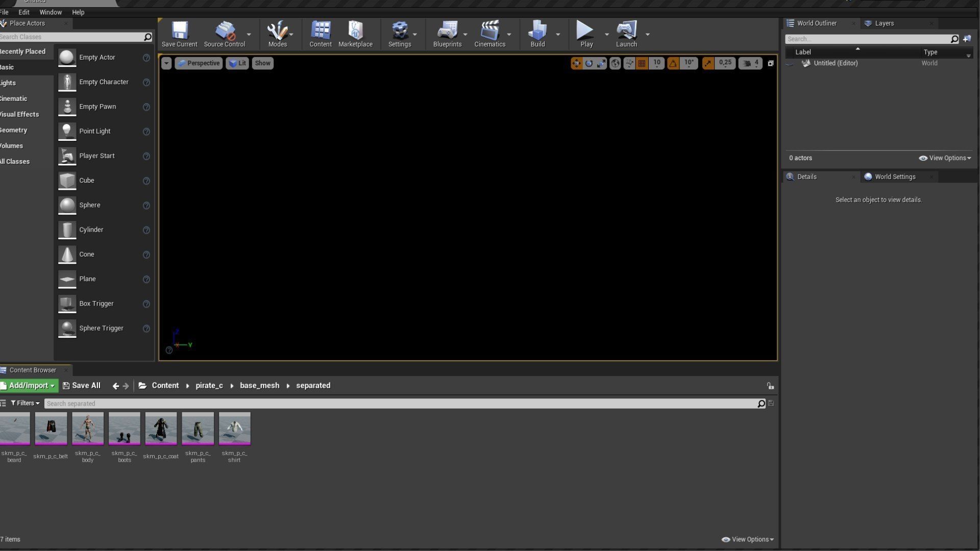The image size is (980, 551).
Task: Open the camera speed dropdown
Action: click(x=750, y=63)
